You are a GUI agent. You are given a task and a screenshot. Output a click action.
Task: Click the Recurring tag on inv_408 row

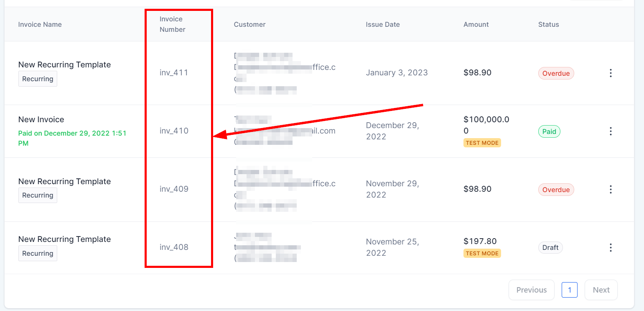38,254
